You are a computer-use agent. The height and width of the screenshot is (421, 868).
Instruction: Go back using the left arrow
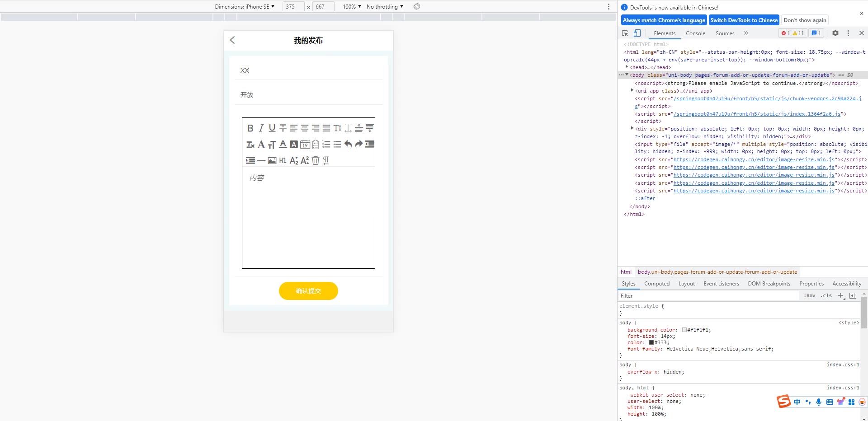tap(232, 40)
